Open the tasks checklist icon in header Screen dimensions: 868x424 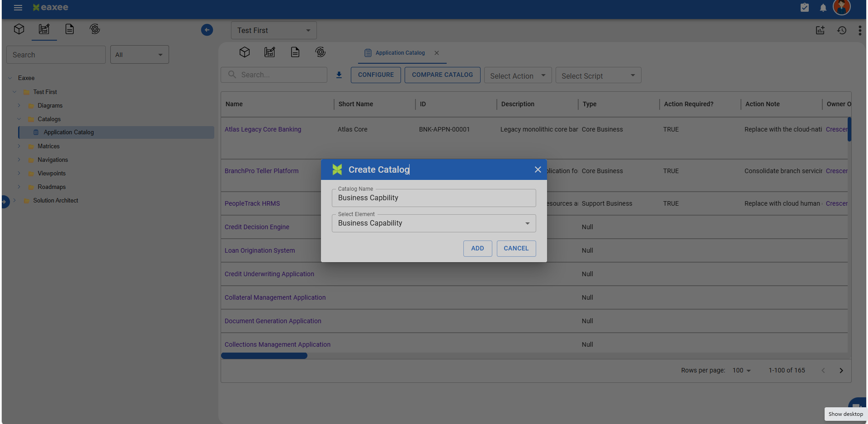[805, 7]
